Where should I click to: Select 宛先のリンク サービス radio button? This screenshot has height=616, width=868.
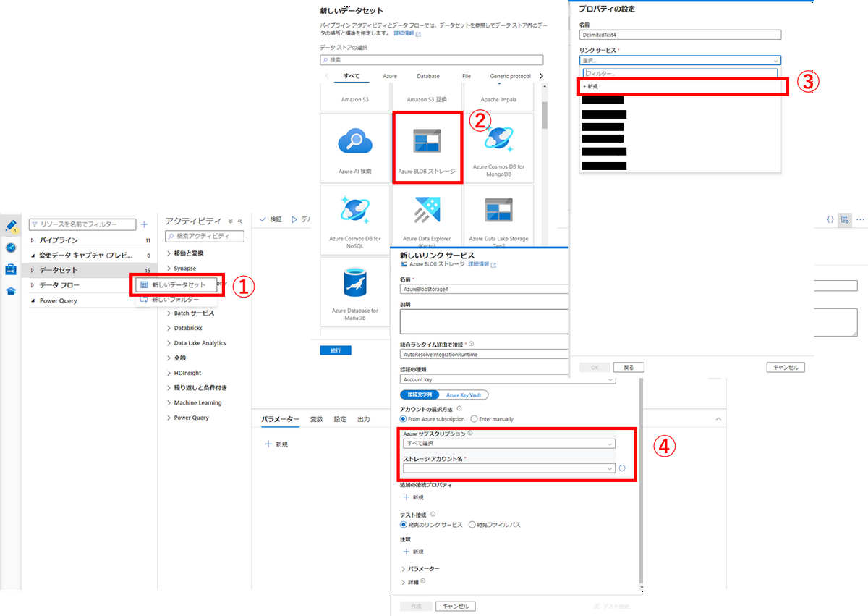pos(404,525)
